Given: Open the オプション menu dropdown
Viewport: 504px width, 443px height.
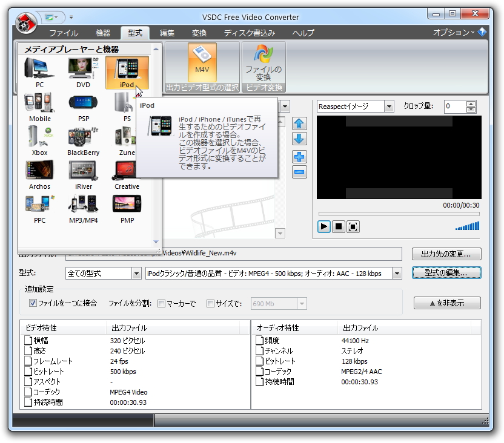Looking at the screenshot, I should 454,32.
